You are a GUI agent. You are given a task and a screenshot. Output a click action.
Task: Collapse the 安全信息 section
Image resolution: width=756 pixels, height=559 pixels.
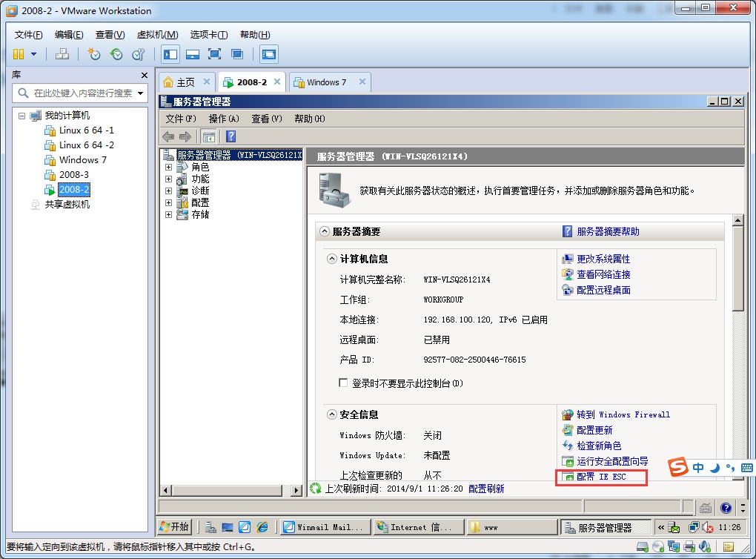[x=332, y=414]
